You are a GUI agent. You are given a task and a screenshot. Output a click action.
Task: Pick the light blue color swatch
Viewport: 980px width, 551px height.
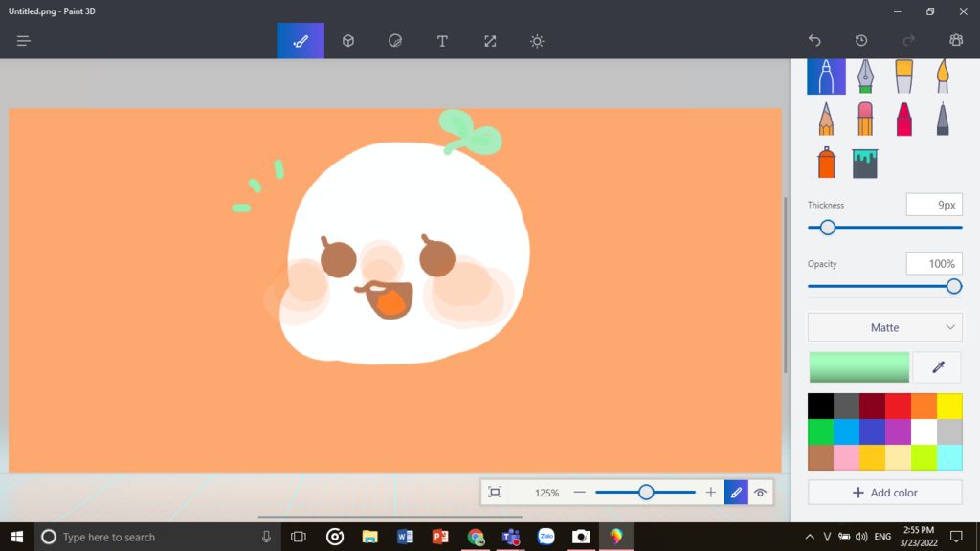click(846, 431)
